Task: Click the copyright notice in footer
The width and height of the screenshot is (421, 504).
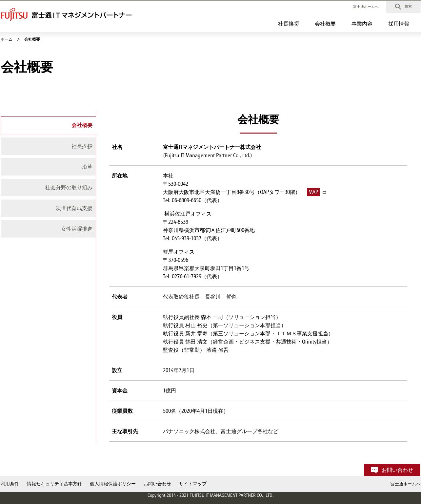Action: (210, 495)
